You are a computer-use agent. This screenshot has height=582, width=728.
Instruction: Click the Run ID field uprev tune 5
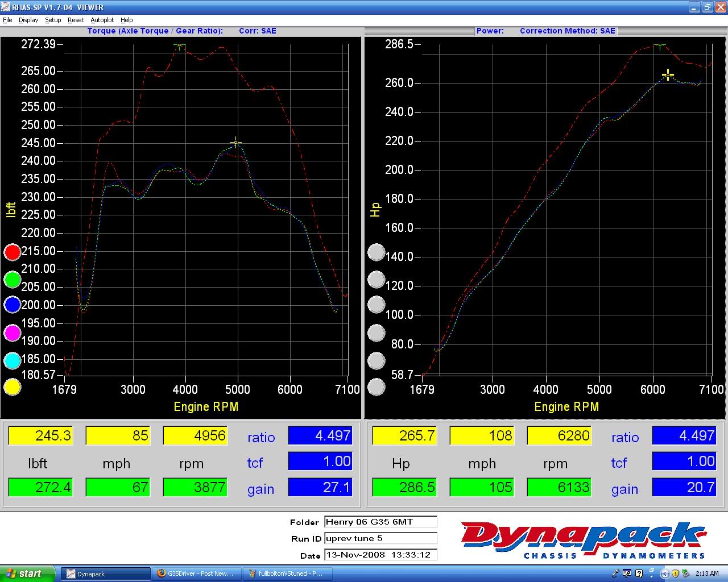[x=380, y=538]
